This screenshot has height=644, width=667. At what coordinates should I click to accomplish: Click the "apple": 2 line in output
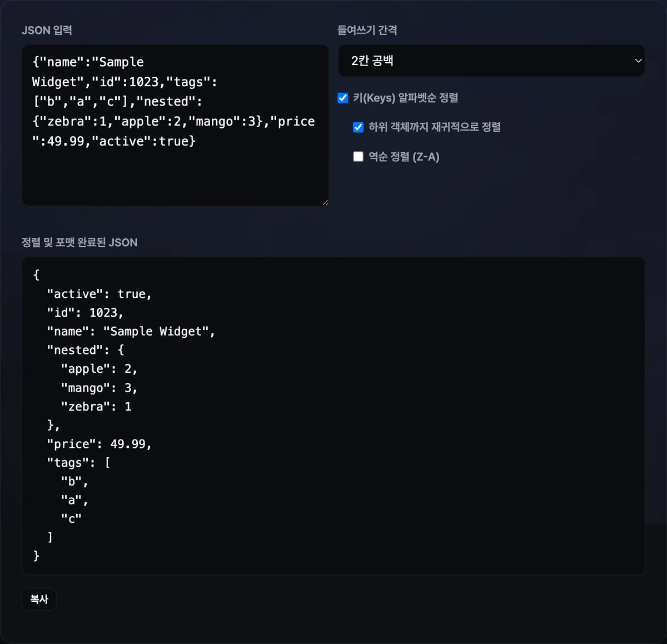(99, 369)
